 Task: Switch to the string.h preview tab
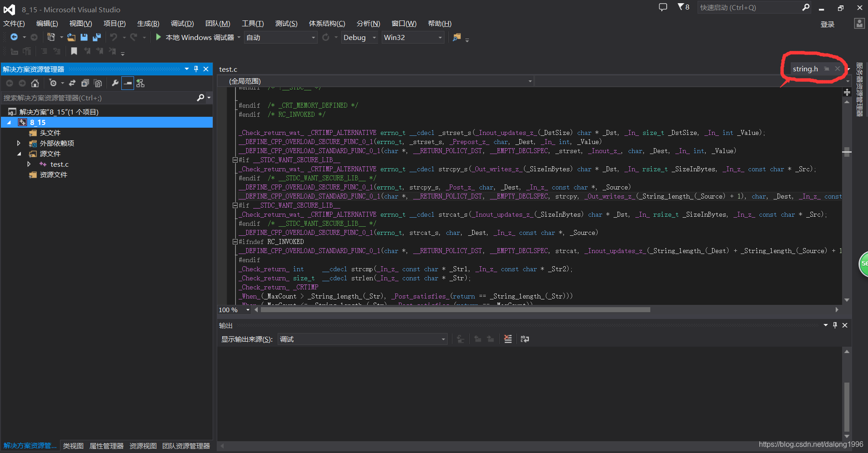[x=805, y=69]
